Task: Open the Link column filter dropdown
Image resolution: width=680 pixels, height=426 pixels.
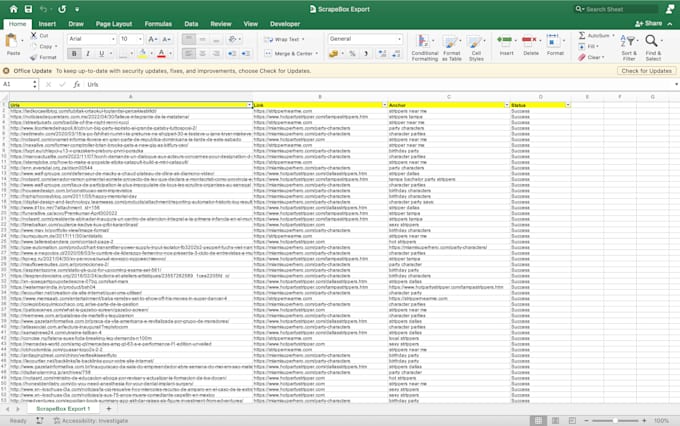Action: point(384,105)
